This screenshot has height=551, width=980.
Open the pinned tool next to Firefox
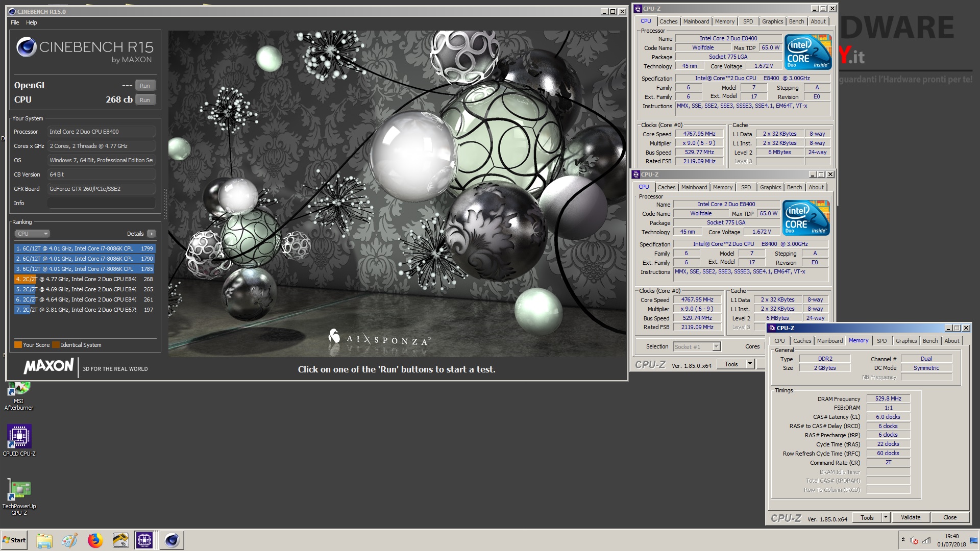tap(120, 540)
